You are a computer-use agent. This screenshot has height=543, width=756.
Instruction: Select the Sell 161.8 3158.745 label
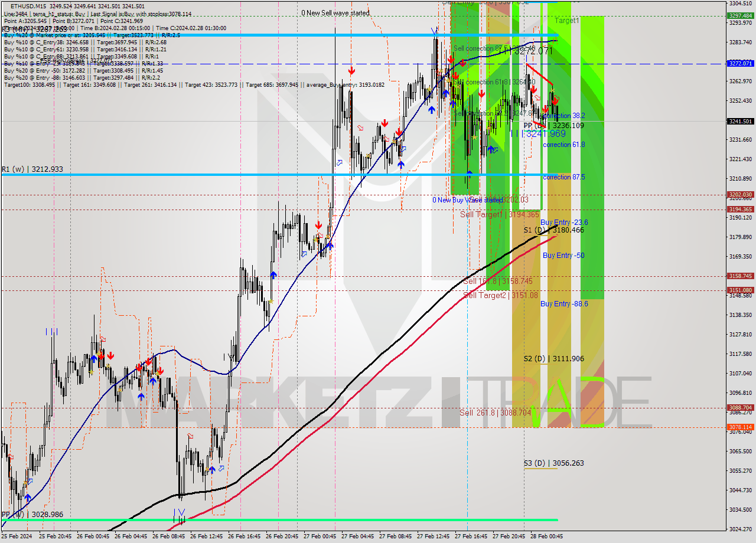[497, 282]
